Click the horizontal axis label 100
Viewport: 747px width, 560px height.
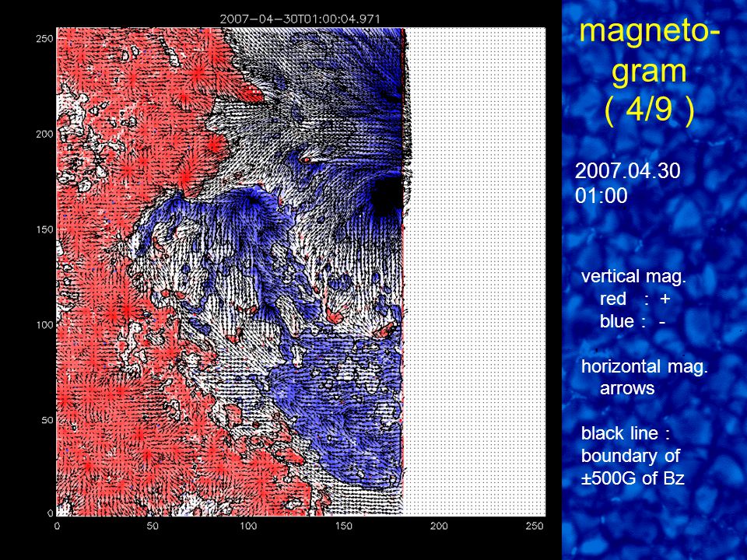248,526
